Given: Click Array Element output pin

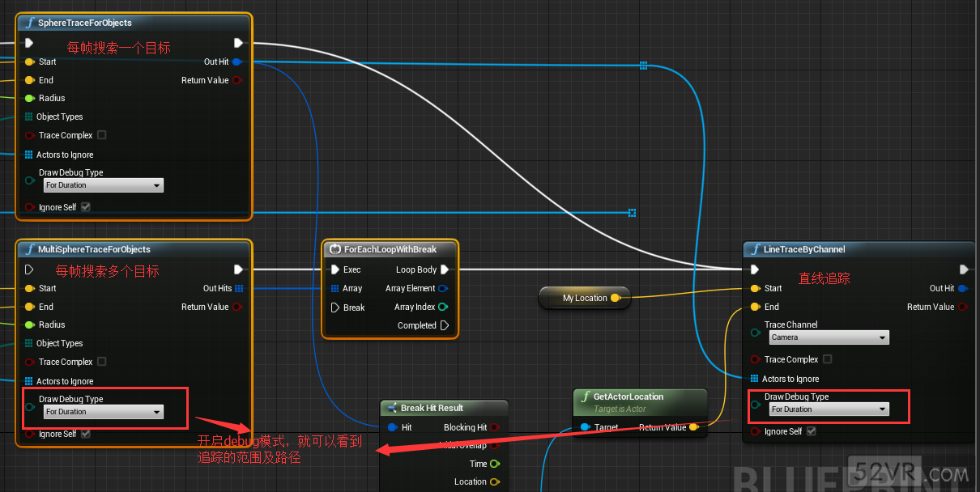Looking at the screenshot, I should pos(443,288).
